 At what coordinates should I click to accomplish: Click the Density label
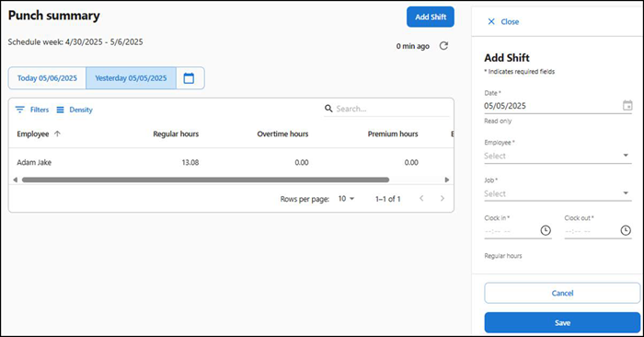click(81, 110)
